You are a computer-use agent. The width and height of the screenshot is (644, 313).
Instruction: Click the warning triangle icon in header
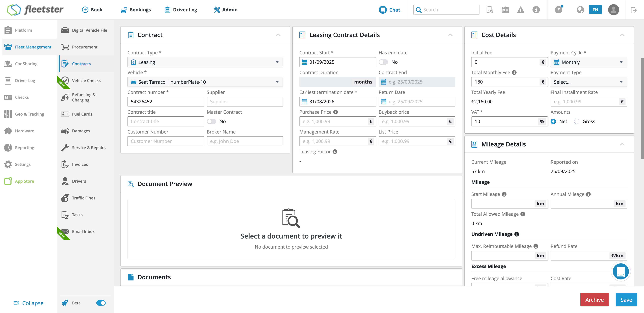521,10
